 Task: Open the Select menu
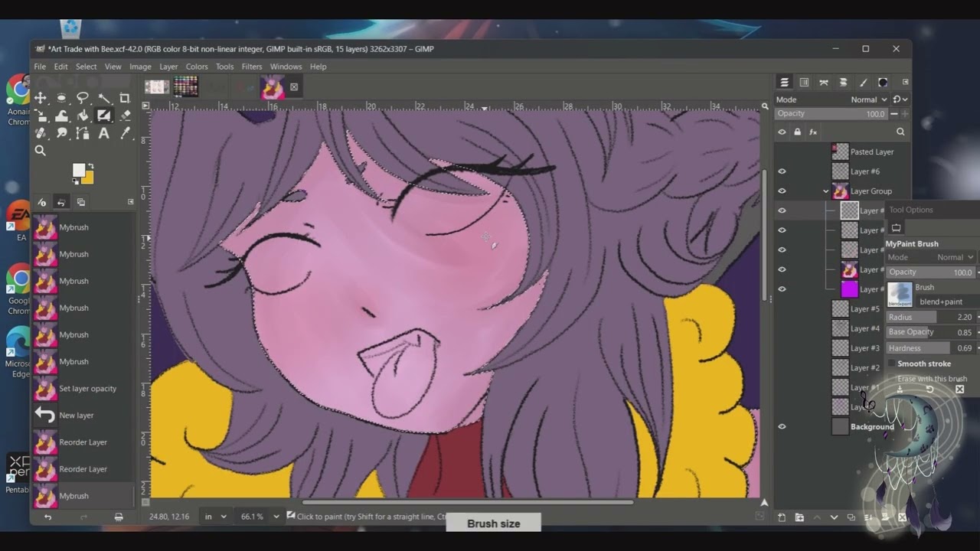(86, 67)
